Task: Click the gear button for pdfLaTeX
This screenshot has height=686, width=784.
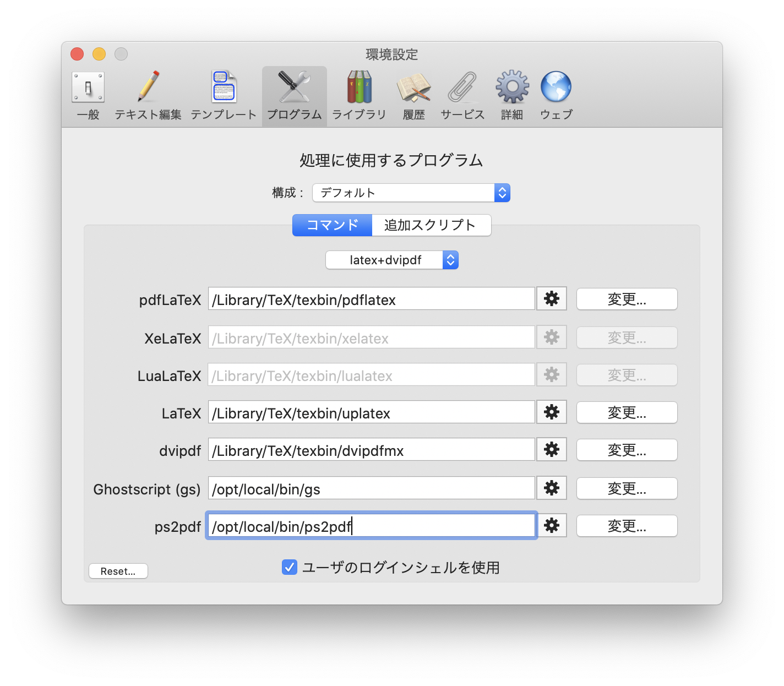Action: point(552,299)
